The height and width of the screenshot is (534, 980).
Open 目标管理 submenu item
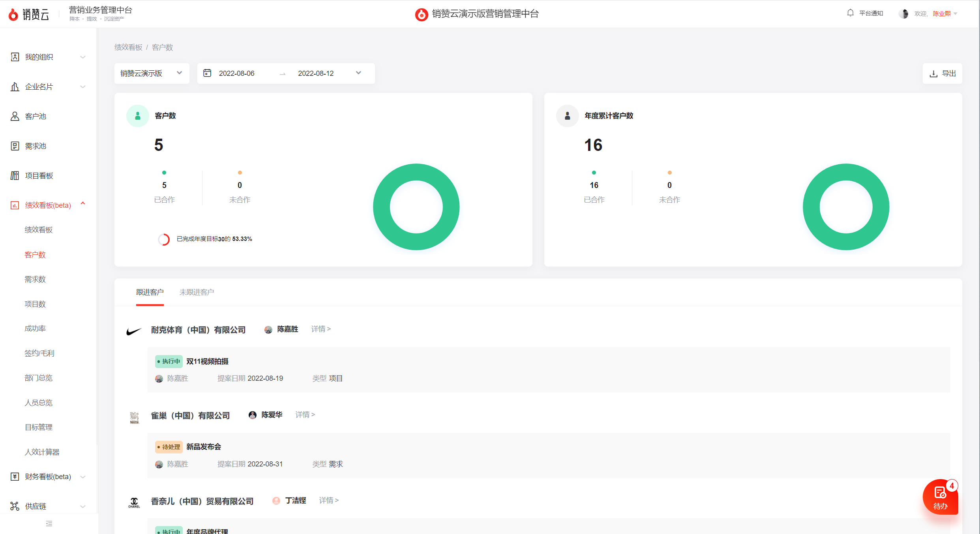click(x=39, y=427)
